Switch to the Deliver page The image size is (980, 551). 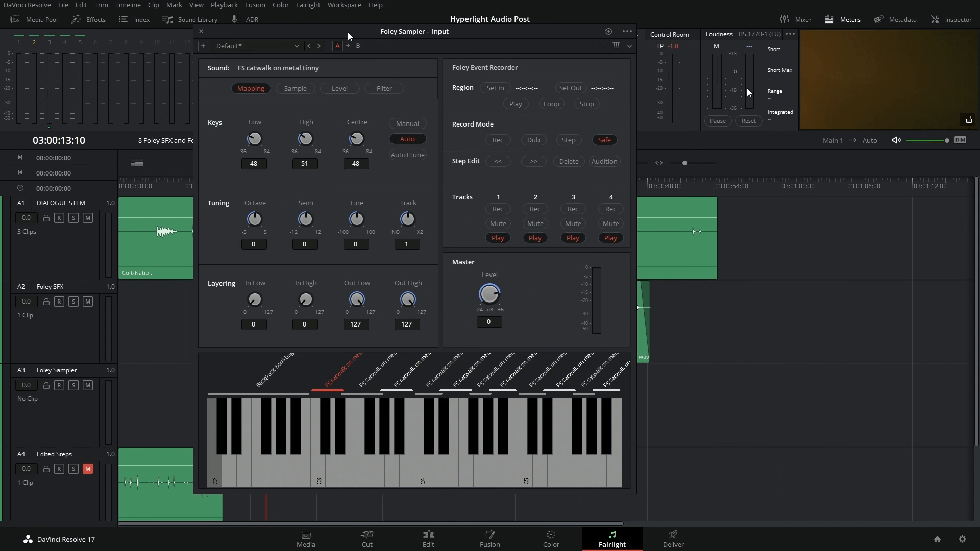673,538
